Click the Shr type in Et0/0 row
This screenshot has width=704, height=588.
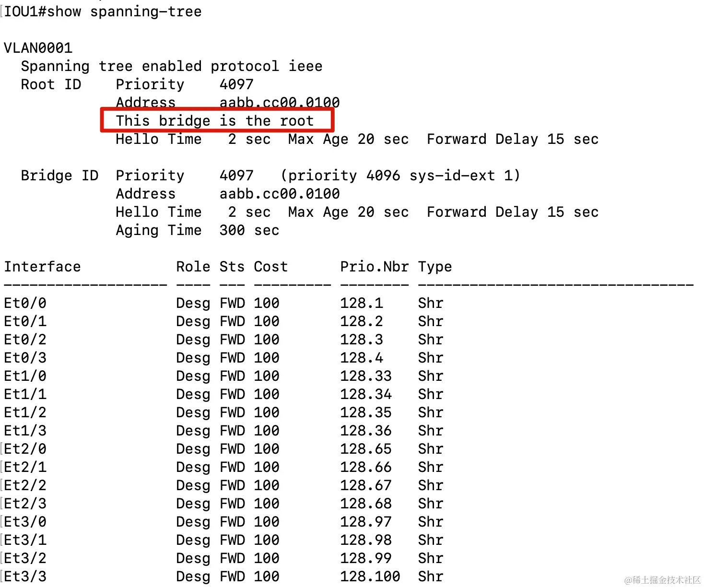(431, 303)
